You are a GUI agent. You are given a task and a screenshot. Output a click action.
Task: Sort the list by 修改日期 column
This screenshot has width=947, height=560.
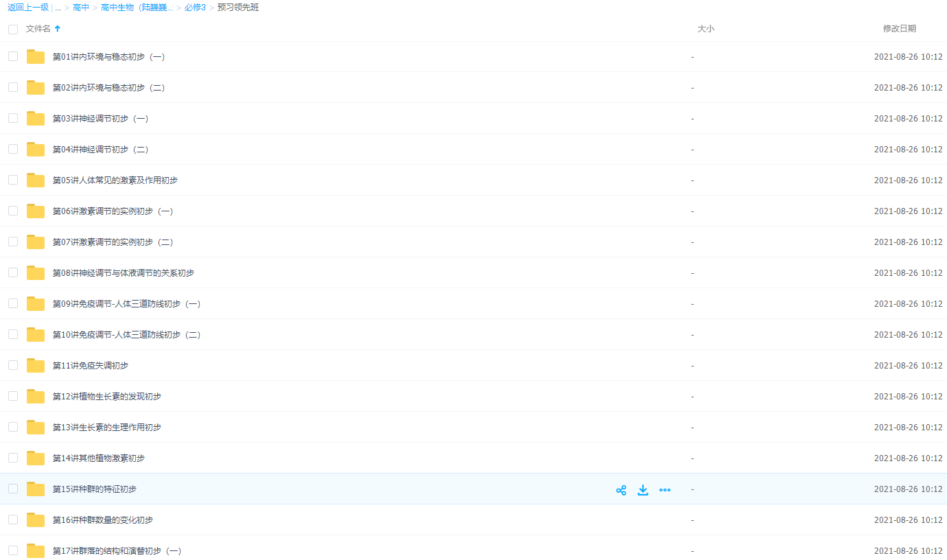point(899,29)
